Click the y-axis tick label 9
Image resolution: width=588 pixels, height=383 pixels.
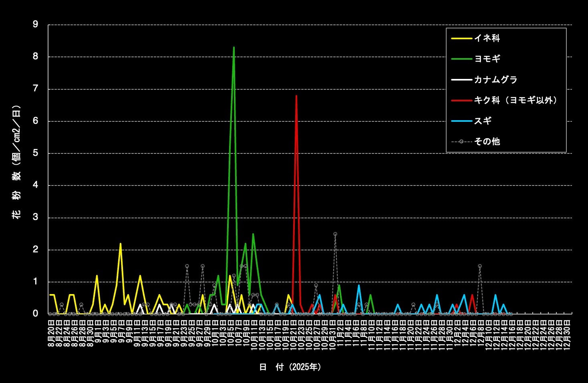[36, 24]
